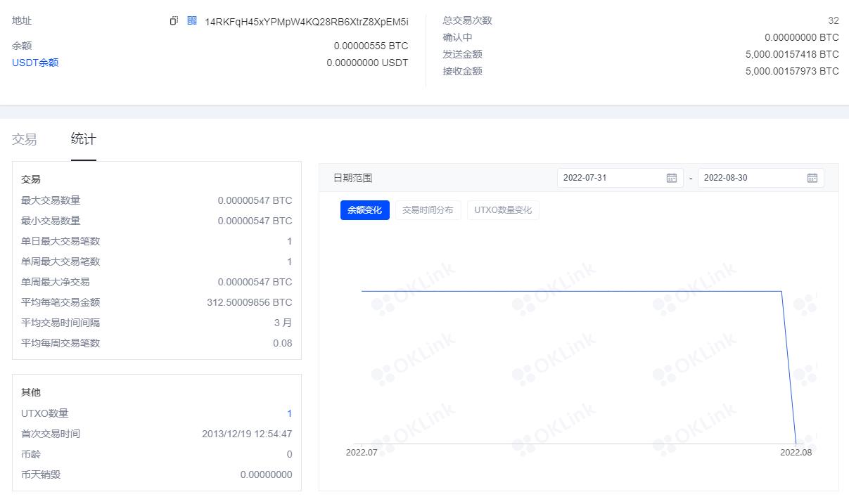849x504 pixels.
Task: Click the 首次交易时间 timestamp value
Action: (x=246, y=434)
